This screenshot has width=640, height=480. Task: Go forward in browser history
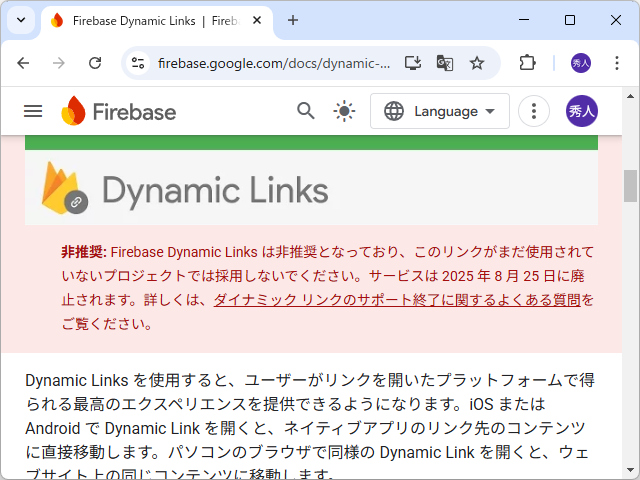coord(59,63)
